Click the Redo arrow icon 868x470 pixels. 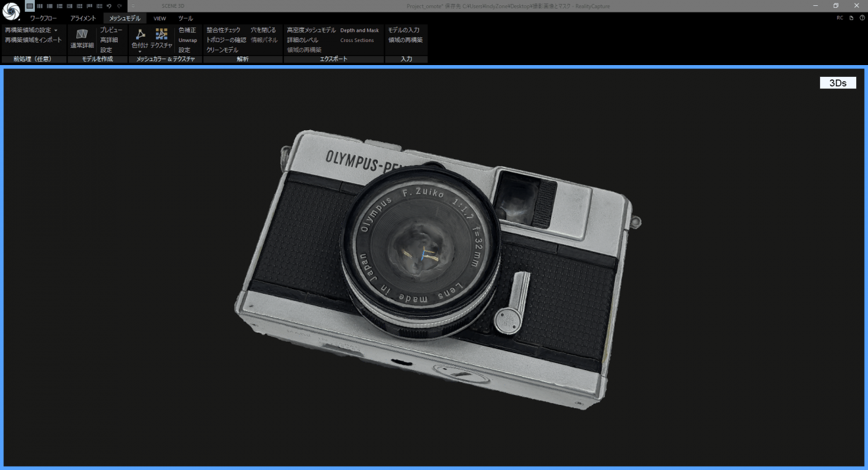pyautogui.click(x=120, y=5)
